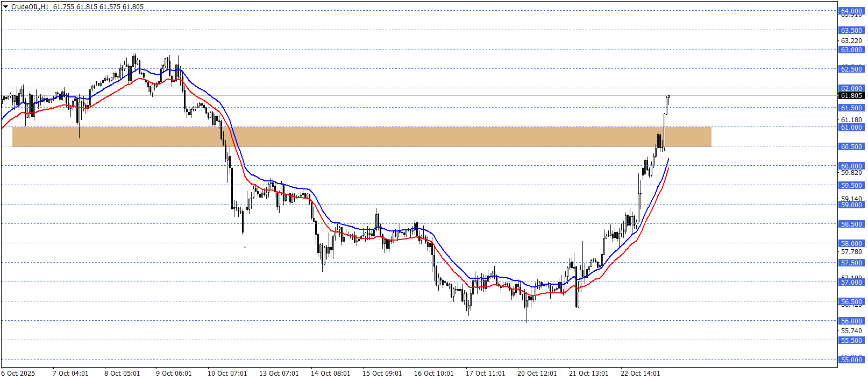
Task: Click the 56.000 price level label
Action: point(851,321)
